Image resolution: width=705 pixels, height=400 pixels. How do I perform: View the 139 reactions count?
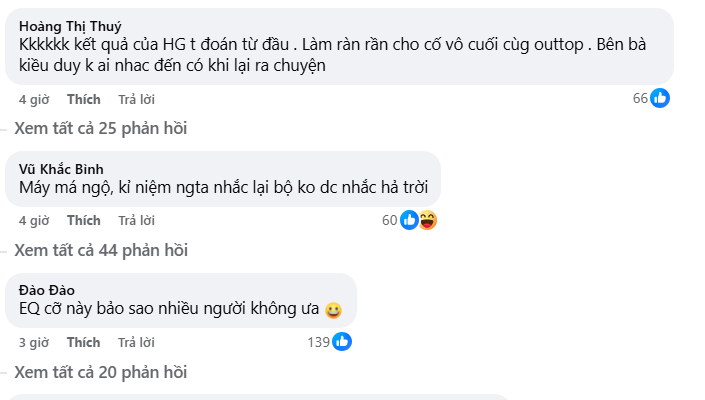click(x=319, y=343)
